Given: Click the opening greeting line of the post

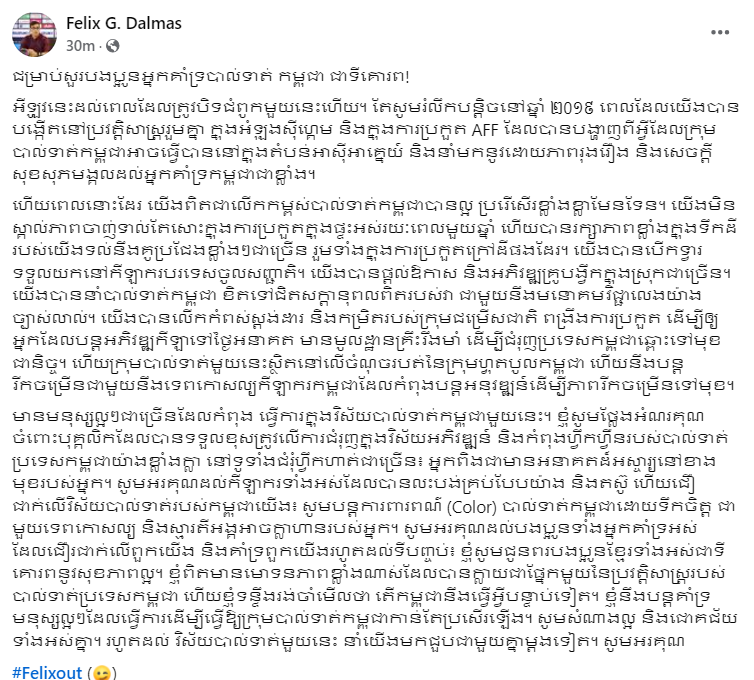Looking at the screenshot, I should [x=211, y=77].
